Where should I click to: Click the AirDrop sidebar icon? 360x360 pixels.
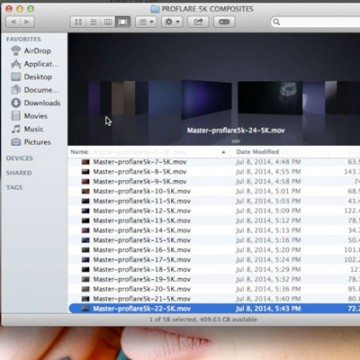click(16, 51)
